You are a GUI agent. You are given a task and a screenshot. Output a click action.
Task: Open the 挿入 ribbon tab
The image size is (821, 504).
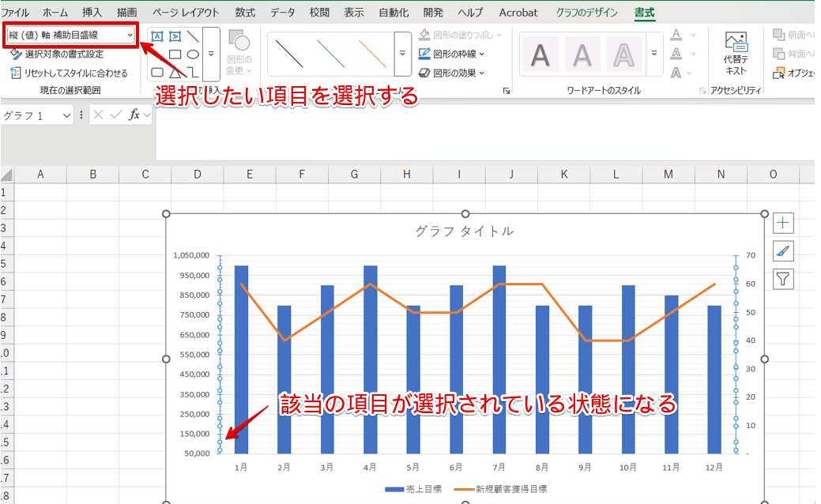[x=92, y=13]
